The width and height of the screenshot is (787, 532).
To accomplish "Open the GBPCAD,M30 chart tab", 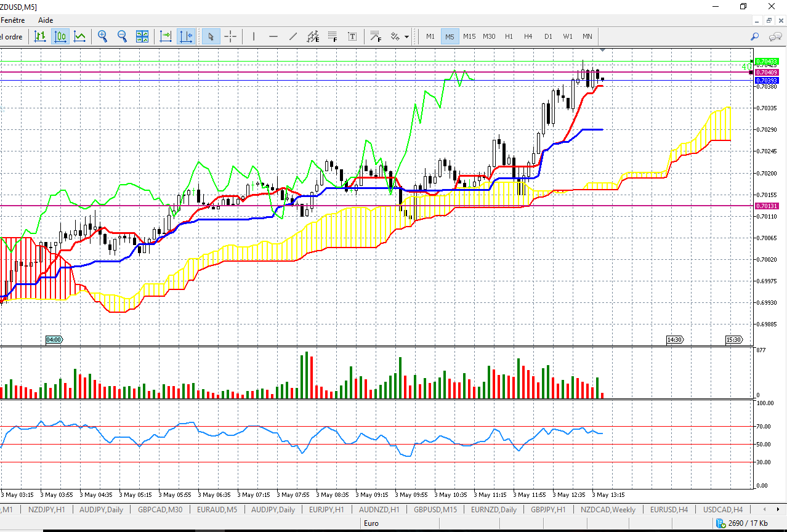I will (x=160, y=510).
